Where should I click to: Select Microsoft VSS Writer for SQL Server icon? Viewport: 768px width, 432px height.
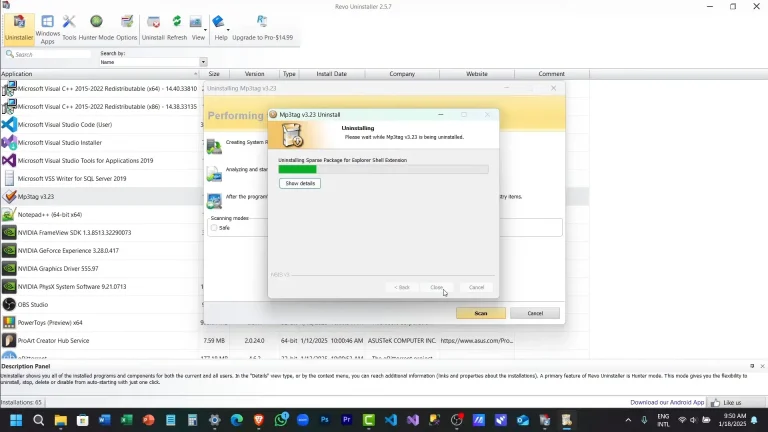pos(9,178)
